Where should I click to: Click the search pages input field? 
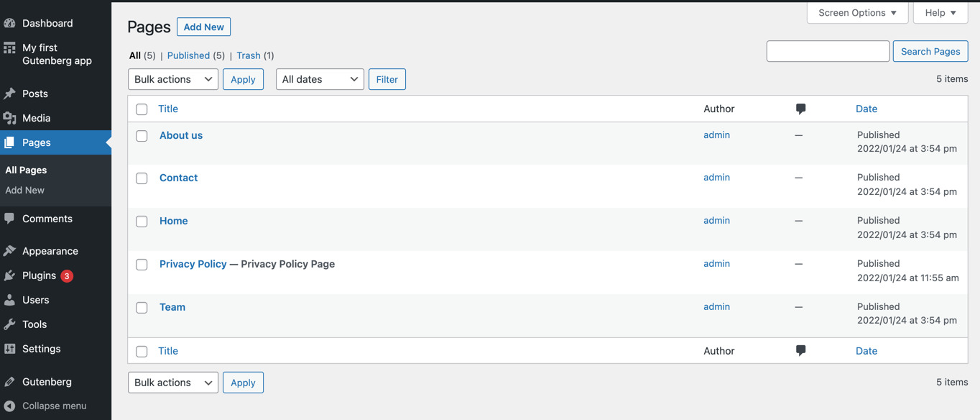[x=828, y=51]
